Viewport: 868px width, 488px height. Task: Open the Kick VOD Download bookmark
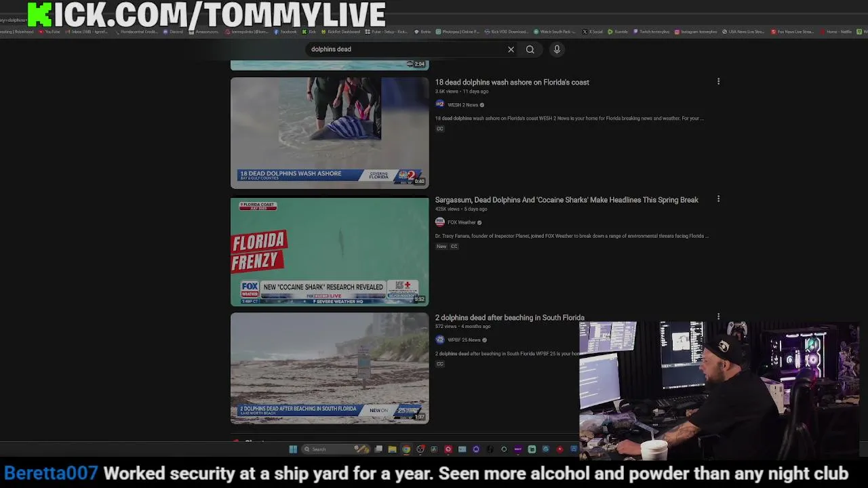(x=506, y=32)
